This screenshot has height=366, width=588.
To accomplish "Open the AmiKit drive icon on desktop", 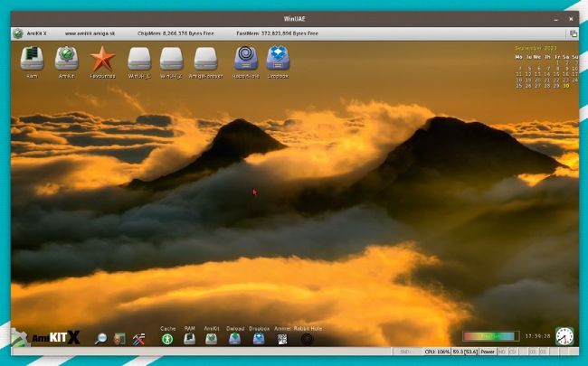I will 66,60.
